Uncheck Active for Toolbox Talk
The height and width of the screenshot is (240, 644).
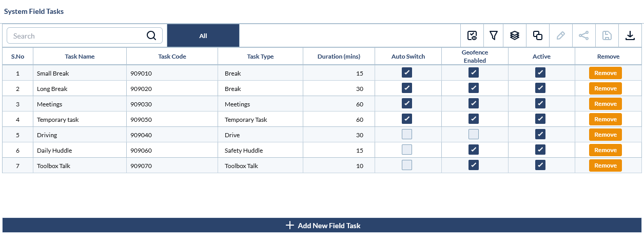(540, 165)
